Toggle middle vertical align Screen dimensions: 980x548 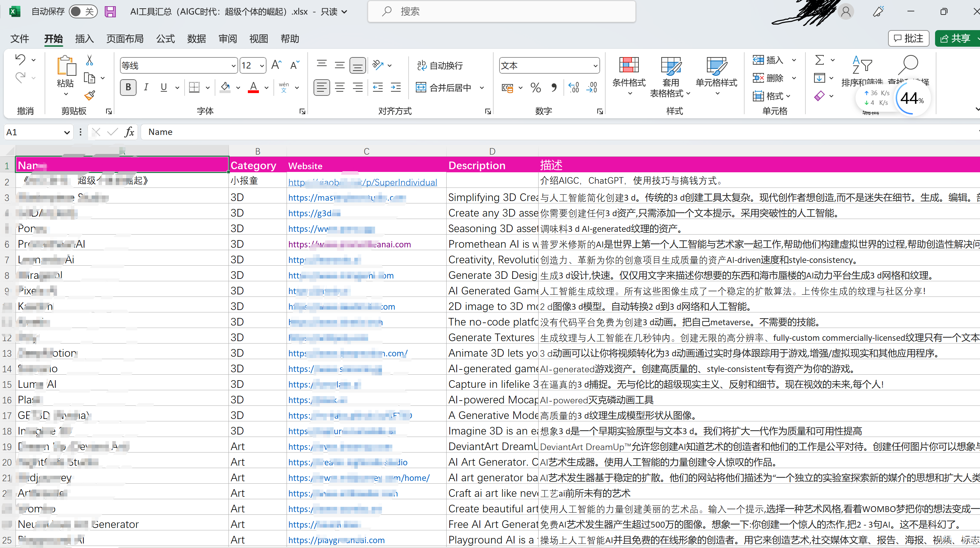pos(339,65)
